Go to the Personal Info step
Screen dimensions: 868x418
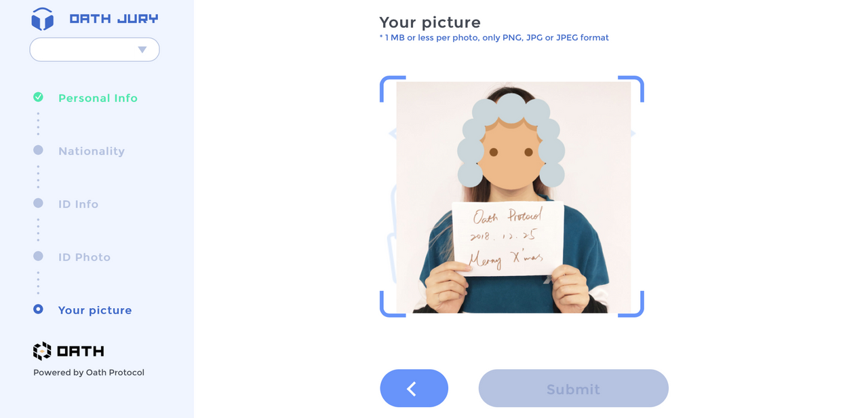coord(98,98)
